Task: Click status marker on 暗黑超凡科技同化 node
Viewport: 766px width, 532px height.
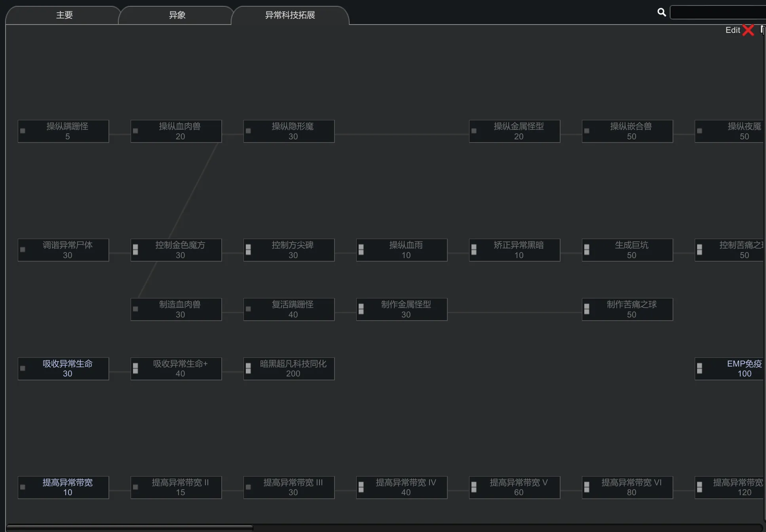Action: point(248,368)
